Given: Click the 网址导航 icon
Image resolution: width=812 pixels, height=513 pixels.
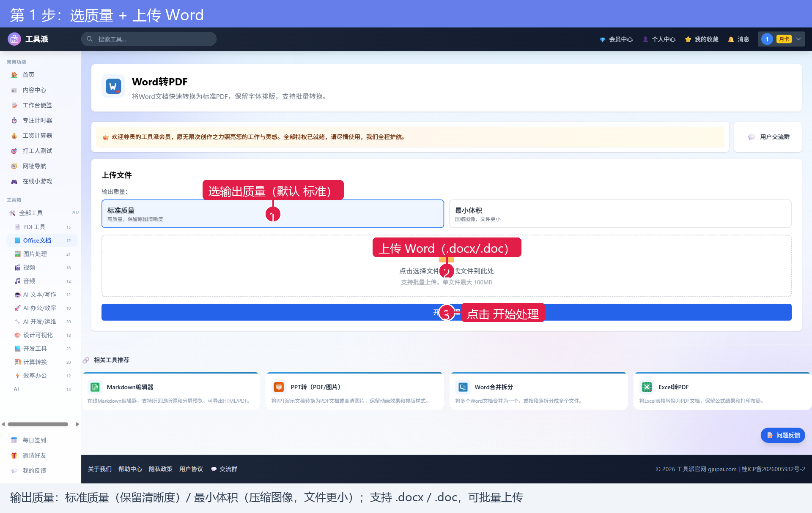Looking at the screenshot, I should point(14,166).
